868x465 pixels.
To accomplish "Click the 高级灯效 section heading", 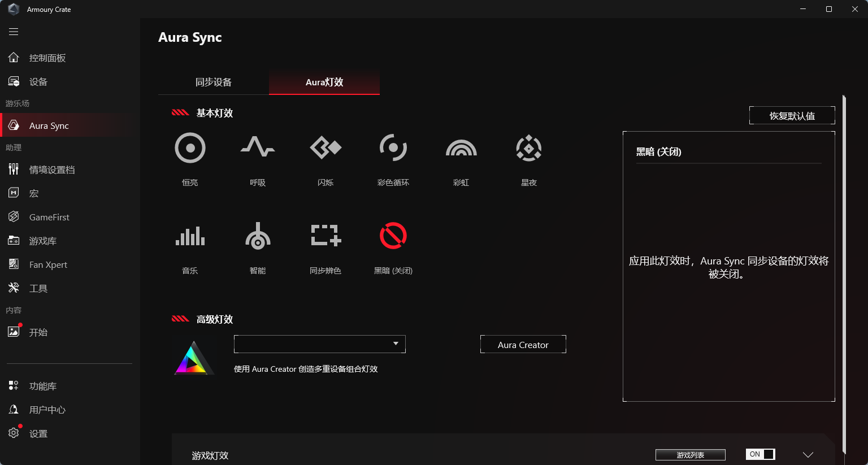I will click(215, 319).
